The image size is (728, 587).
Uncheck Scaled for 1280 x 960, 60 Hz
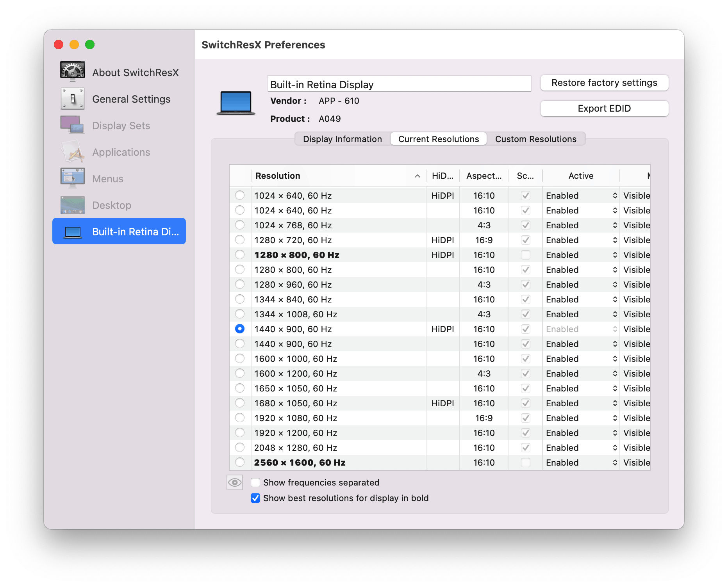coord(525,284)
